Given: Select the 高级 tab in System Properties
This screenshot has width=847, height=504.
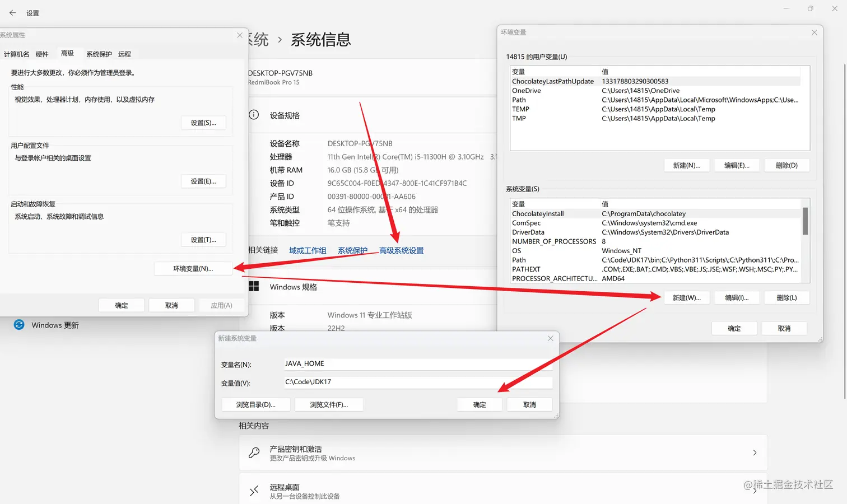Looking at the screenshot, I should point(68,53).
